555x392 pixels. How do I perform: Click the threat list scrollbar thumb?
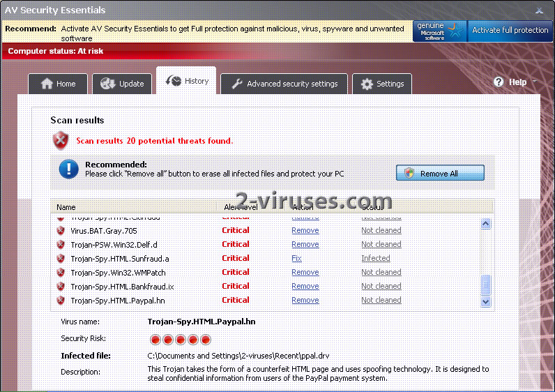(485, 285)
